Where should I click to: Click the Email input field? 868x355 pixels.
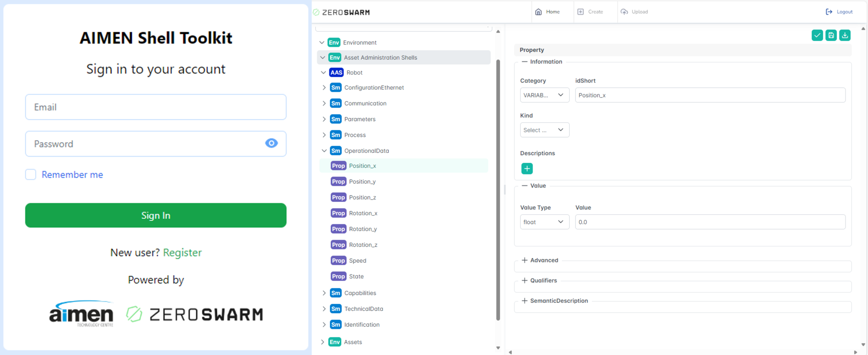click(x=155, y=107)
